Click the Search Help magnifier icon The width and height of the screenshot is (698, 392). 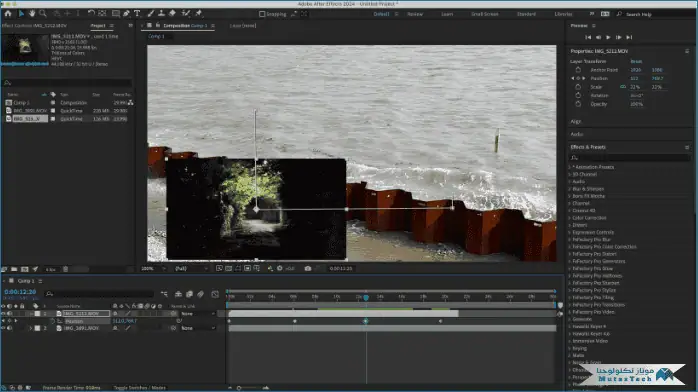619,14
